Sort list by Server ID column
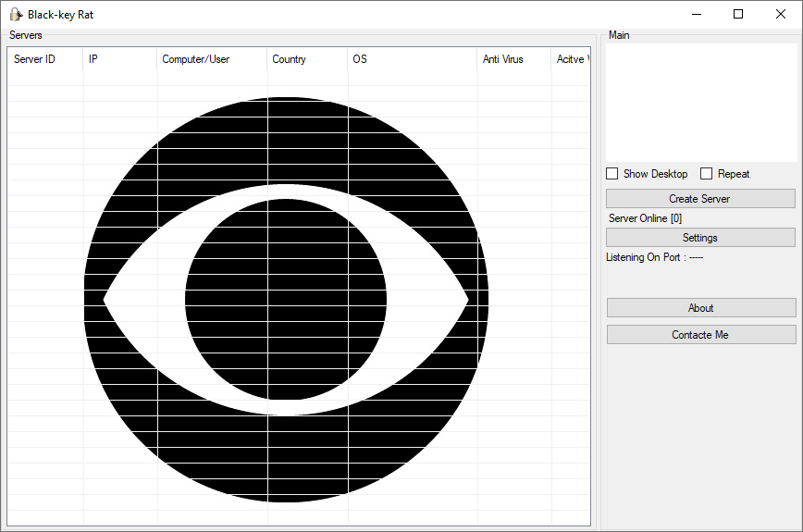803x532 pixels. (x=45, y=59)
